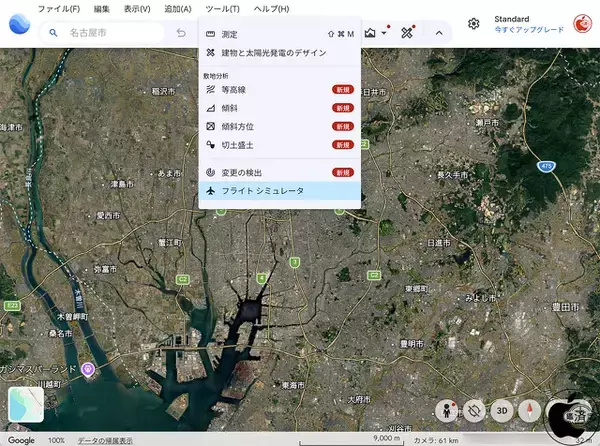Screen dimensions: 600x446
Task: Open the ファイル(F) menu
Action: coord(59,9)
